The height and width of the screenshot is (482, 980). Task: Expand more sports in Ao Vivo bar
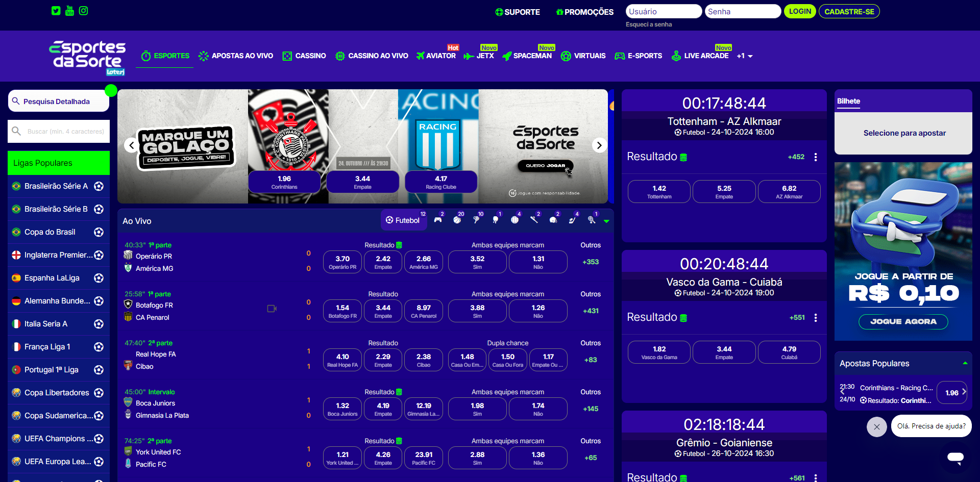click(x=606, y=221)
